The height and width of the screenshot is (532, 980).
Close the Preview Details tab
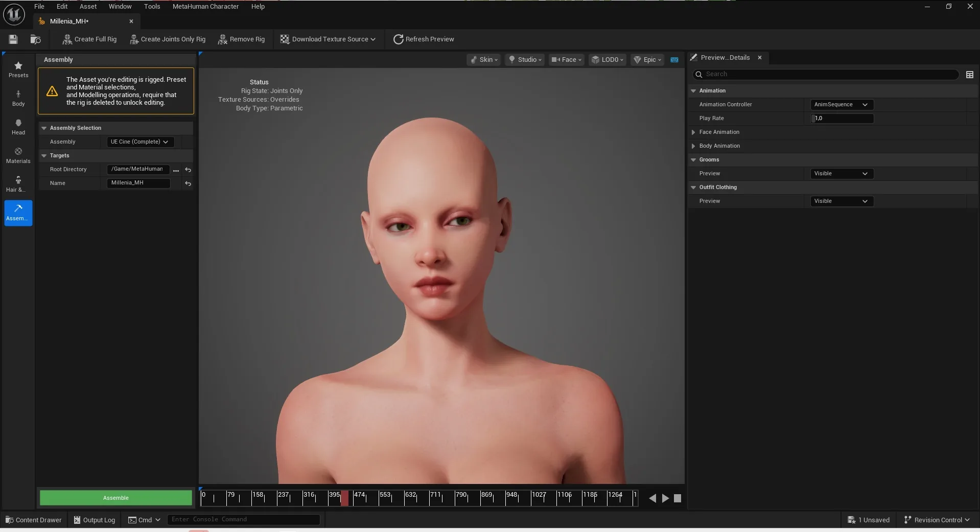tap(760, 58)
